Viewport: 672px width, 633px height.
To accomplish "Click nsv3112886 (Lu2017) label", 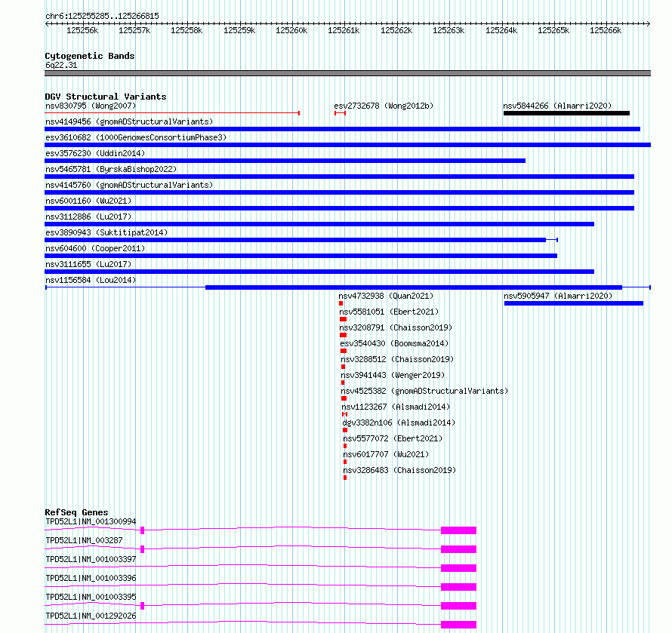I will [x=88, y=217].
